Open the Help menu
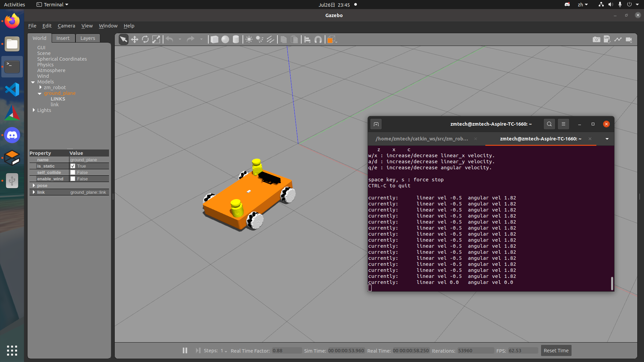Viewport: 644px width, 362px height. tap(129, 26)
